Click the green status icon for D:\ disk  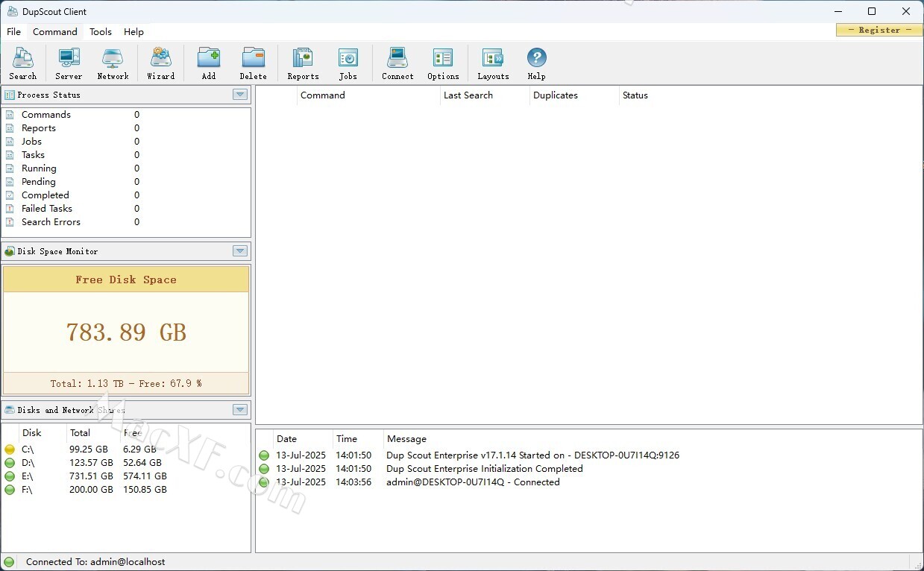click(10, 463)
